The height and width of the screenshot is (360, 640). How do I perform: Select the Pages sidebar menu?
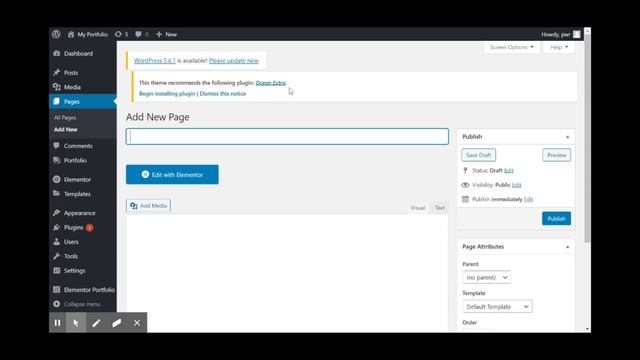[82, 101]
